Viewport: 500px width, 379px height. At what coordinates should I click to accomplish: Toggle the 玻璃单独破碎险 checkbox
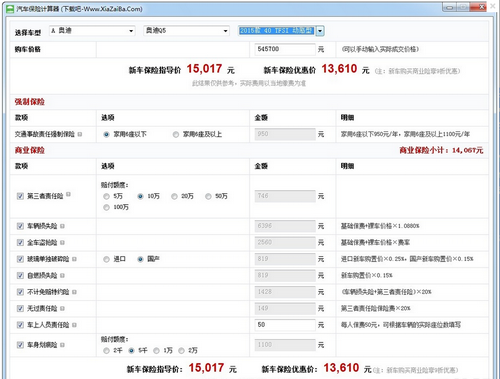click(20, 259)
